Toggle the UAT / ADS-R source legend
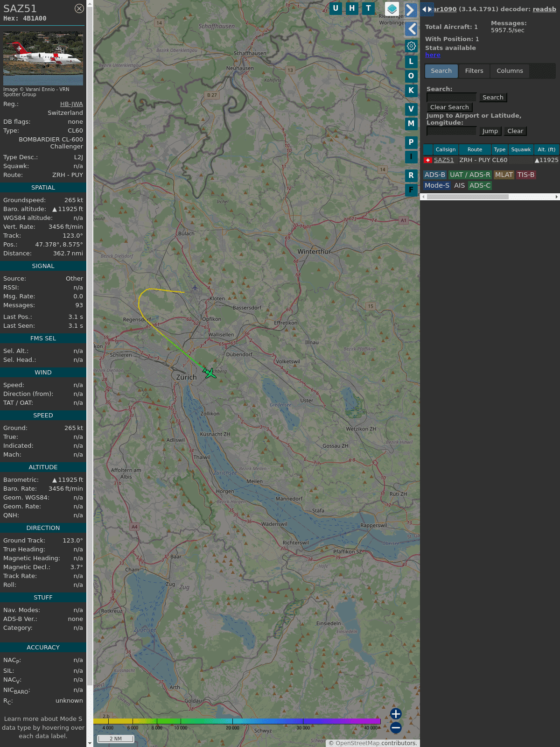The image size is (560, 747). (x=470, y=175)
